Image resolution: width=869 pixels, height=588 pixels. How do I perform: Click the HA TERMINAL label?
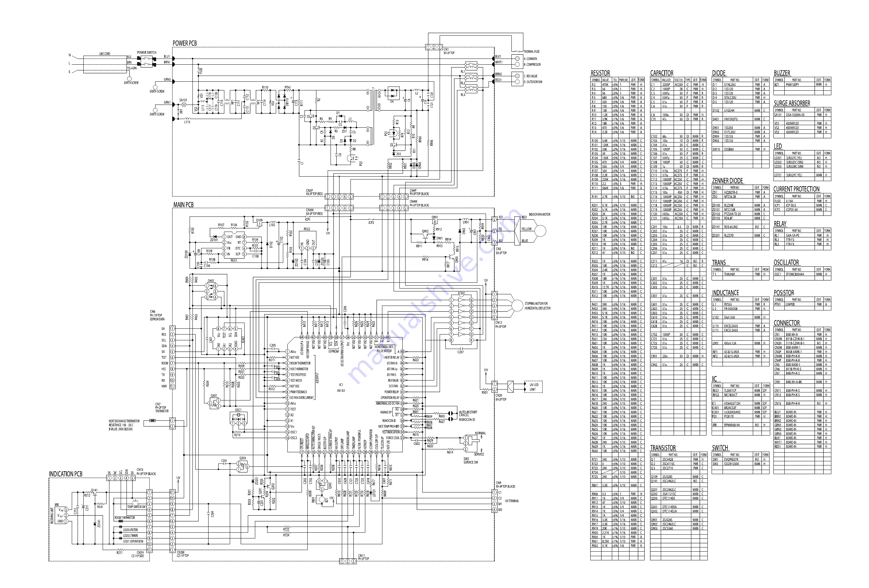tap(511, 501)
